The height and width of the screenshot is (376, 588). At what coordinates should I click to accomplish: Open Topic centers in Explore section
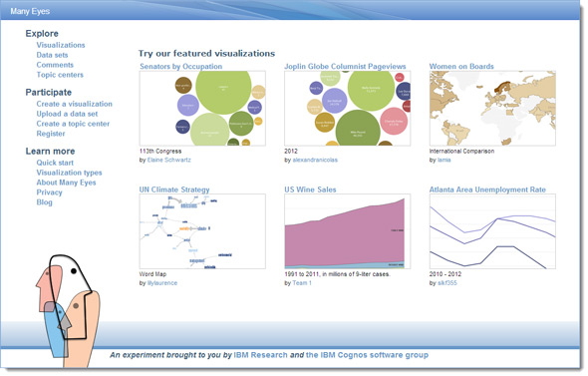[x=60, y=75]
